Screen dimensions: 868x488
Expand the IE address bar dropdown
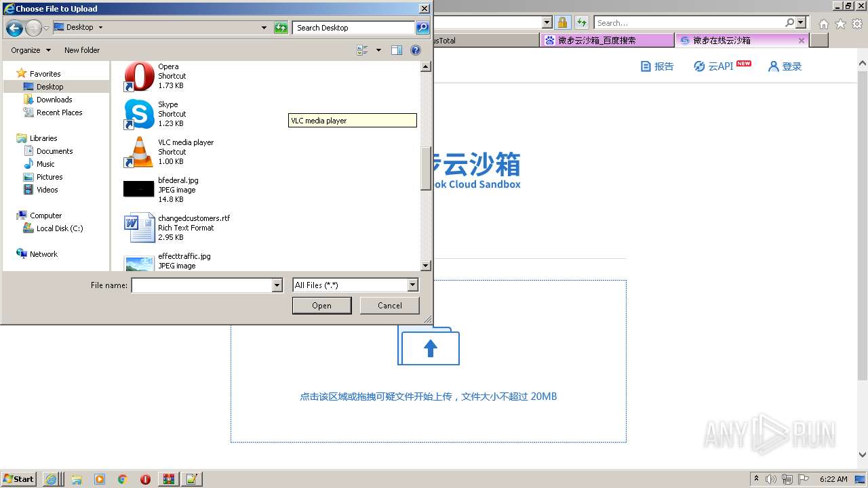547,22
